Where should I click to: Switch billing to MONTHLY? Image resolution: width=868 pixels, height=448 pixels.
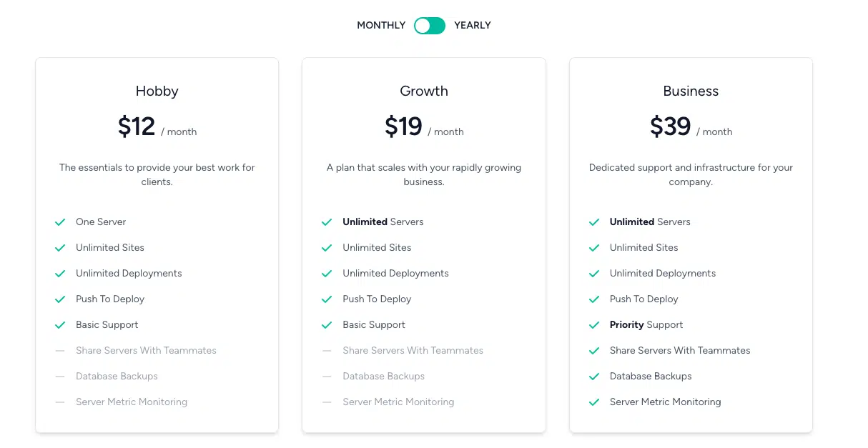tap(381, 25)
